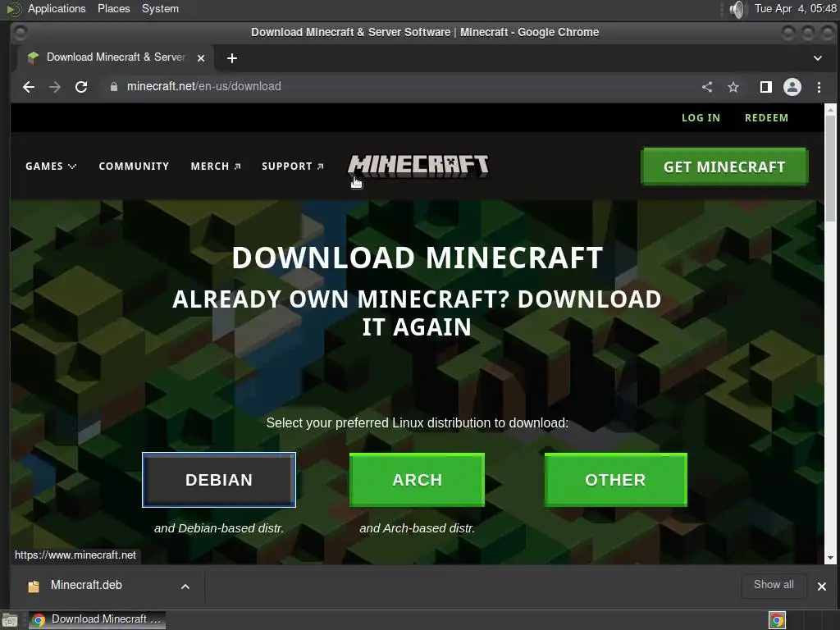Expand Minecraft.deb download options chevron
The image size is (840, 630).
185,587
